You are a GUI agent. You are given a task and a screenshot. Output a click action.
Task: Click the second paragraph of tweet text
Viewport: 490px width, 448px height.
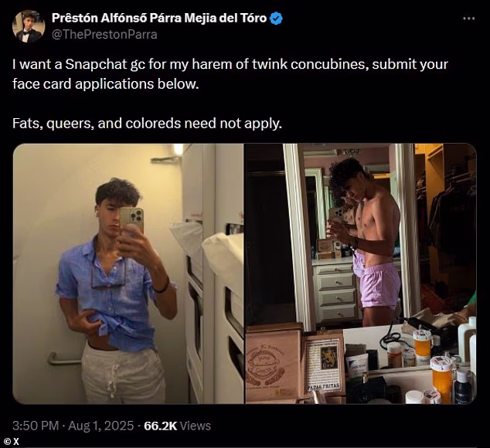[x=146, y=122]
